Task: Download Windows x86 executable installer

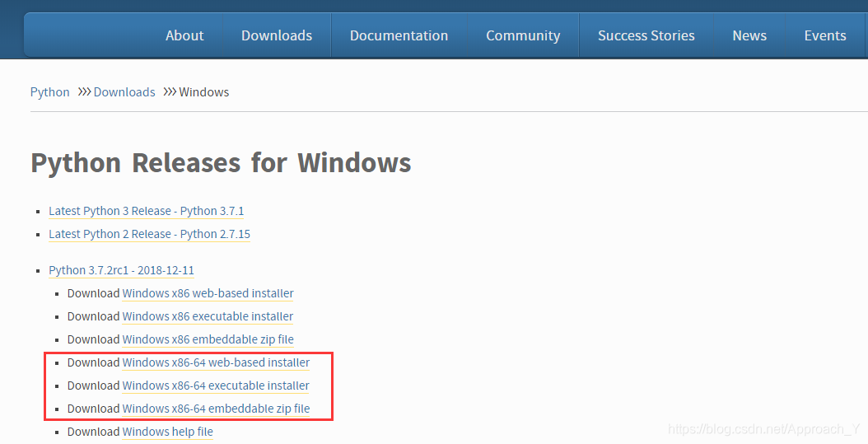Action: click(208, 316)
